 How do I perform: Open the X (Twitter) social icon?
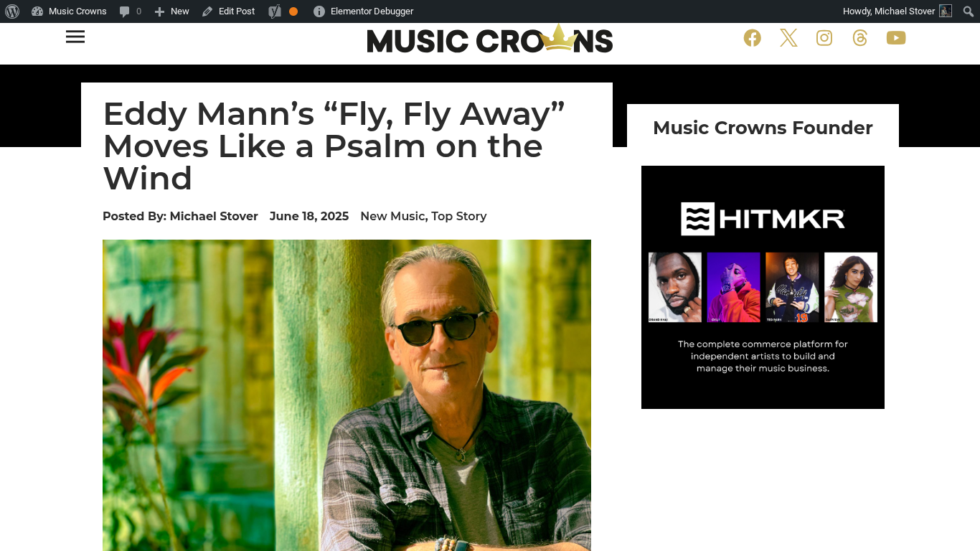[x=788, y=38]
